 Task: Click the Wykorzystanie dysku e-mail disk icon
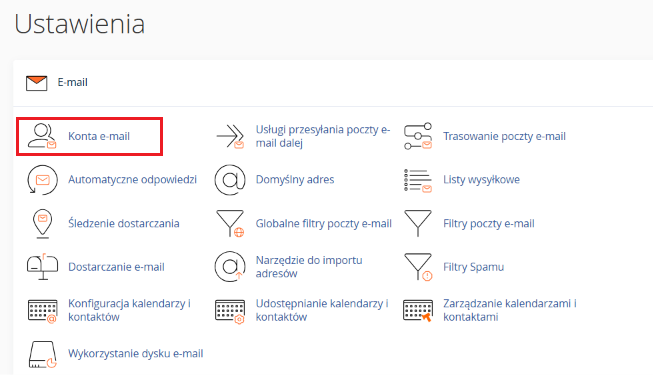tap(43, 355)
